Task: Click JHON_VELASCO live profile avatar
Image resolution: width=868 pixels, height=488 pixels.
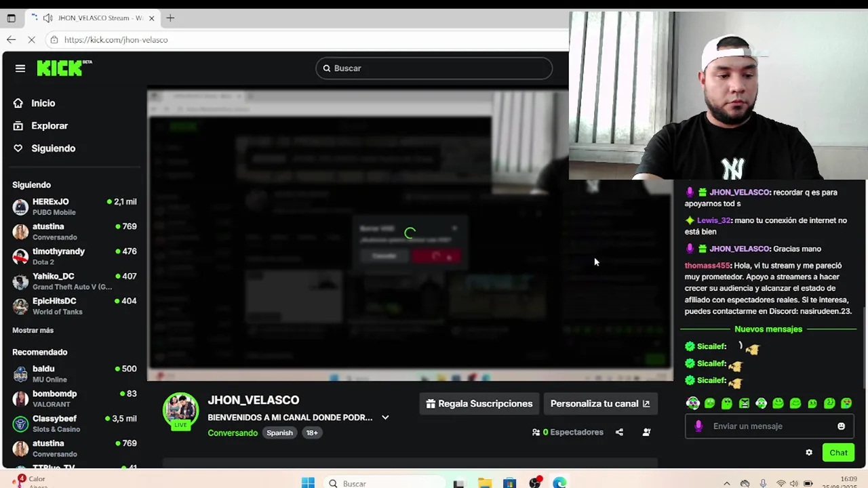Action: [x=180, y=411]
